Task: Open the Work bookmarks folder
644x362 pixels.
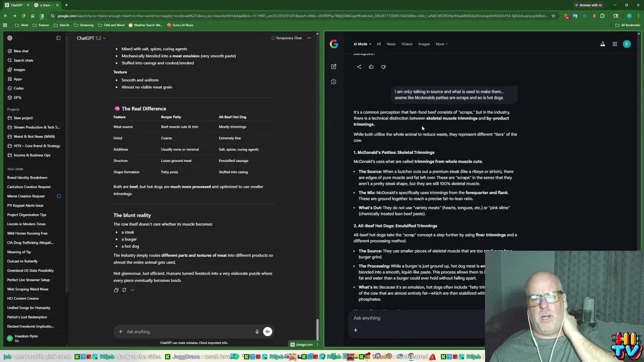Action: coord(22,25)
